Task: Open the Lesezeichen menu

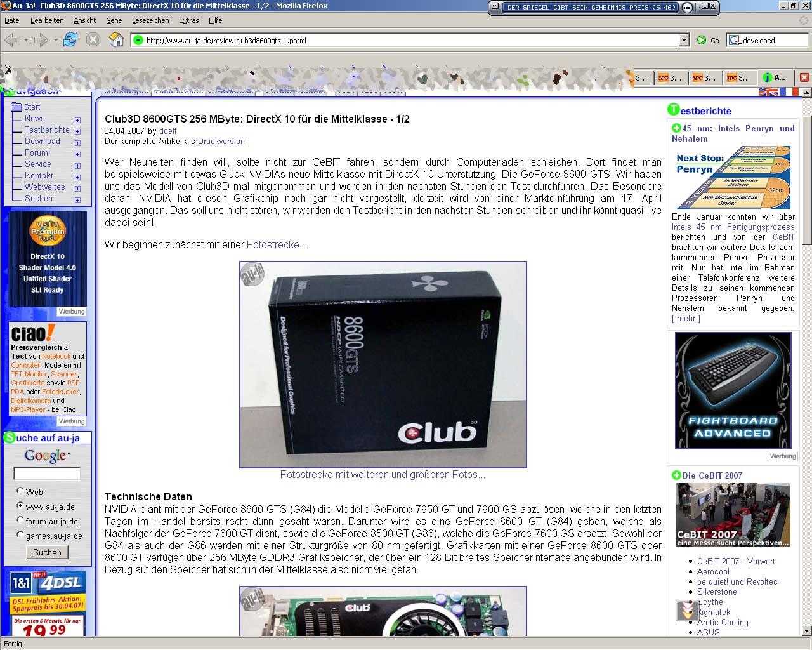Action: (x=150, y=20)
